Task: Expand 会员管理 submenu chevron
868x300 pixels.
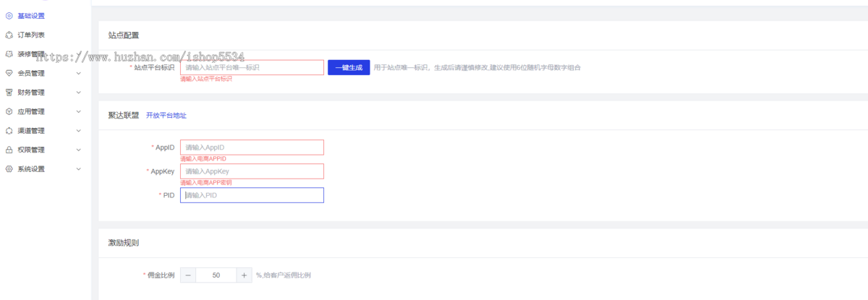Action: [x=78, y=73]
